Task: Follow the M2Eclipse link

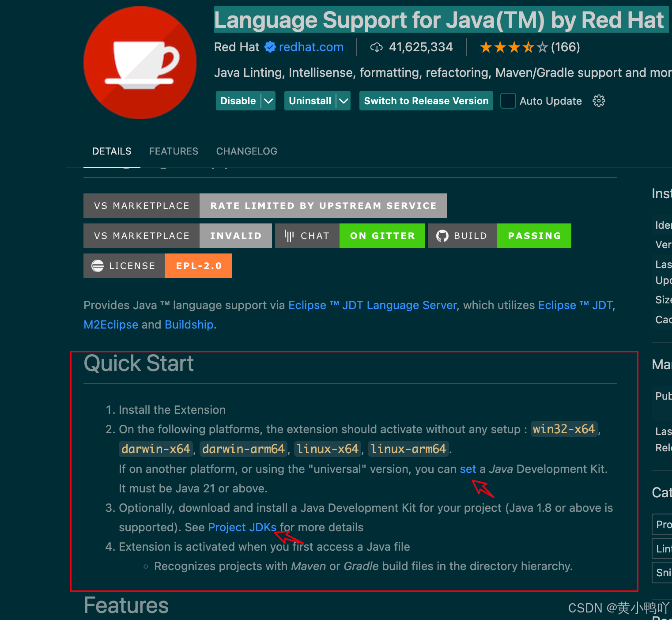Action: (111, 325)
